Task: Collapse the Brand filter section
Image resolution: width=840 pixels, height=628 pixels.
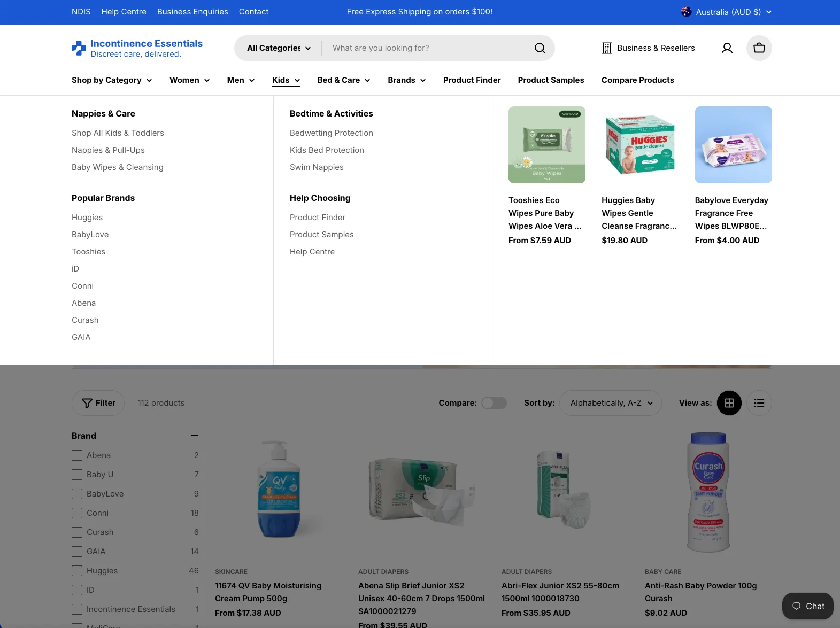Action: pos(195,436)
